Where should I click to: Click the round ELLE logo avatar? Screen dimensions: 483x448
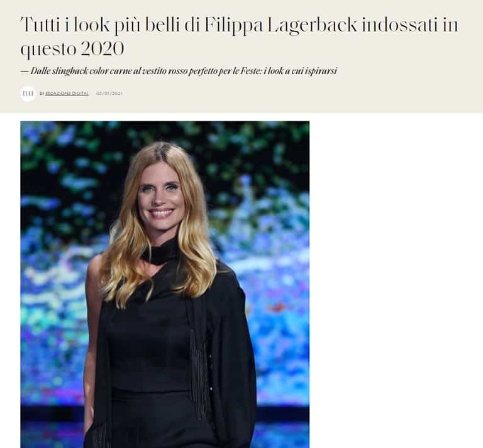[28, 94]
